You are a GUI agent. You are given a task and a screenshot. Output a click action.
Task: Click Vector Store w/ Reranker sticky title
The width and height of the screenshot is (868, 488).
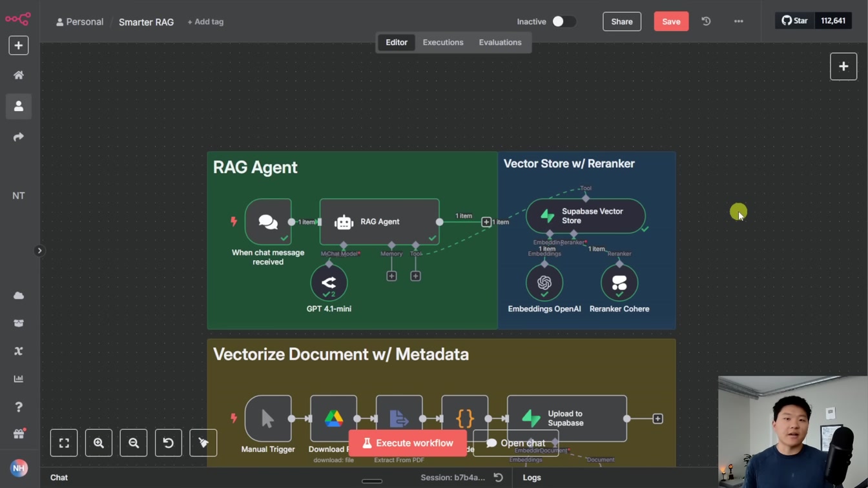[569, 164]
